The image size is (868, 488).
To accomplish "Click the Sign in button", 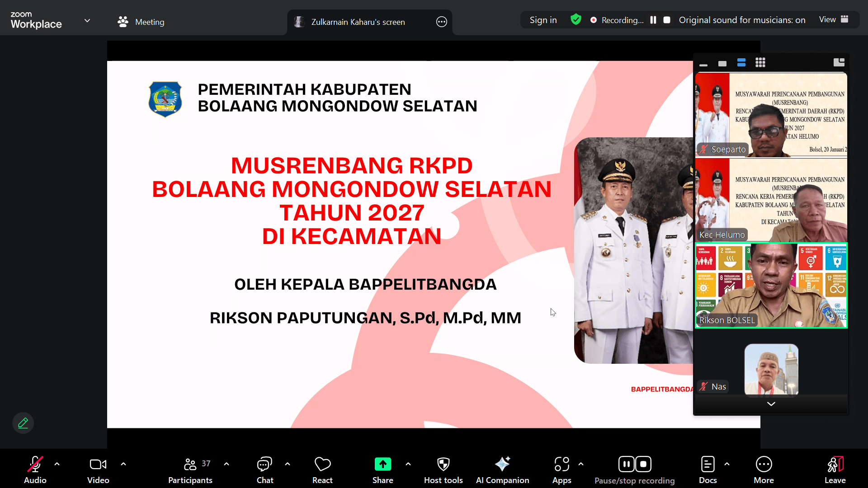I will click(x=543, y=20).
